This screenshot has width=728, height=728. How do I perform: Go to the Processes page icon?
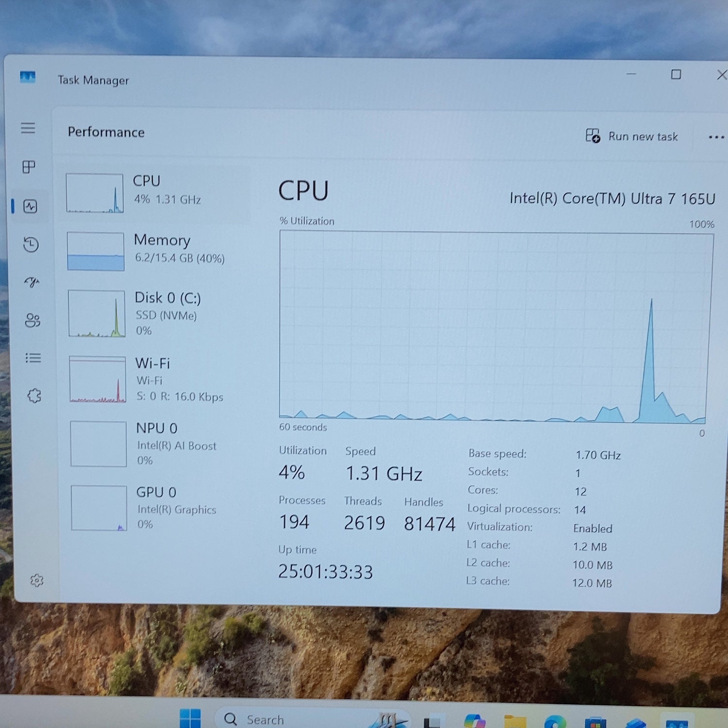click(29, 167)
